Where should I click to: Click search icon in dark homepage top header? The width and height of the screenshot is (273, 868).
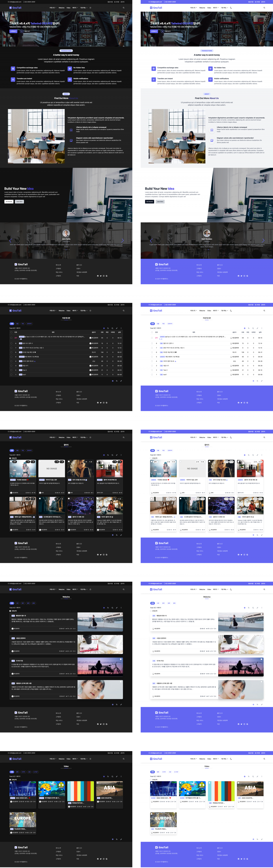click(123, 7)
